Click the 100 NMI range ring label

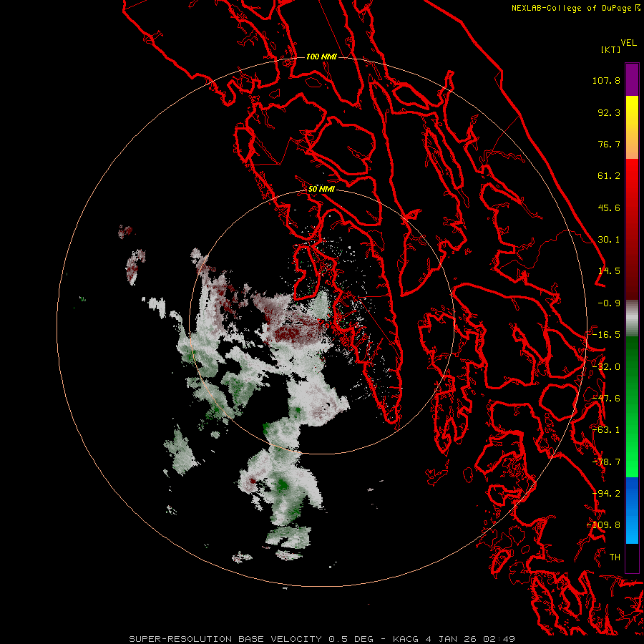321,57
